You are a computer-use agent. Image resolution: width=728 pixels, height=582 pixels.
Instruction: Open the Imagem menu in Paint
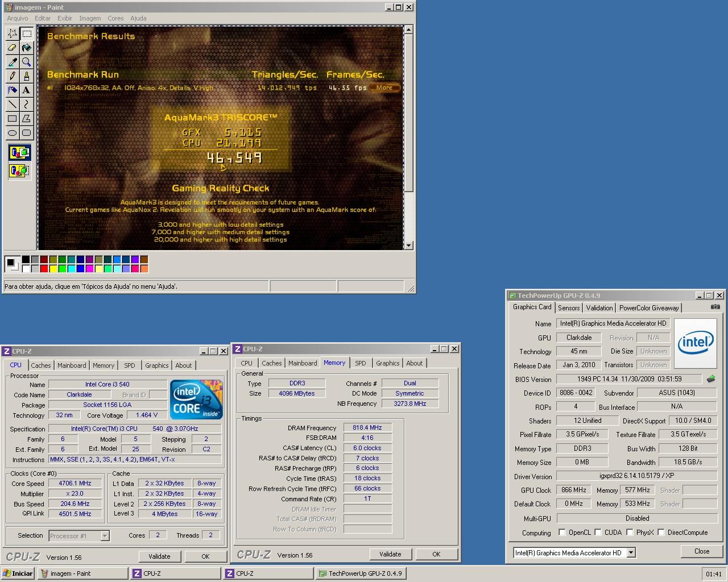pyautogui.click(x=90, y=18)
